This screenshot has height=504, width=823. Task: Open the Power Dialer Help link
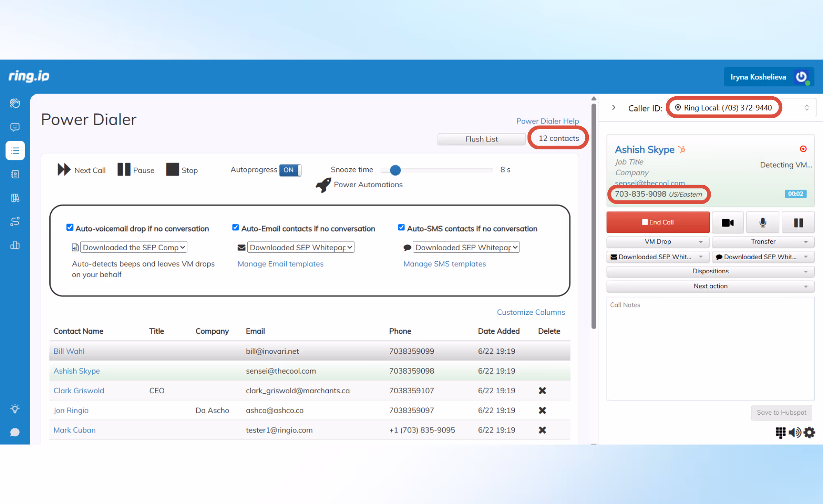tap(547, 121)
